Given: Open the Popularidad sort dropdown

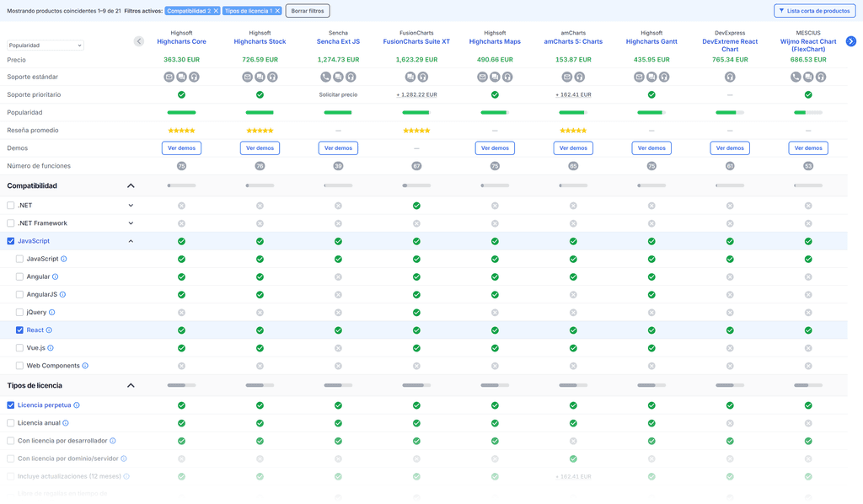Looking at the screenshot, I should pyautogui.click(x=46, y=46).
